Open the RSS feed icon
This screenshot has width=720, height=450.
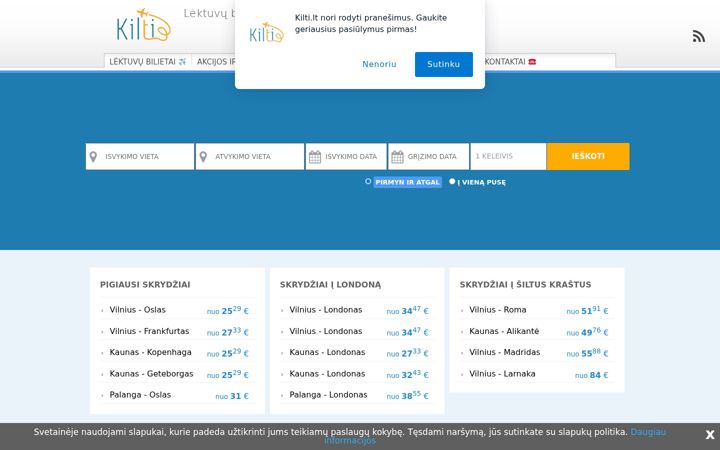click(699, 36)
